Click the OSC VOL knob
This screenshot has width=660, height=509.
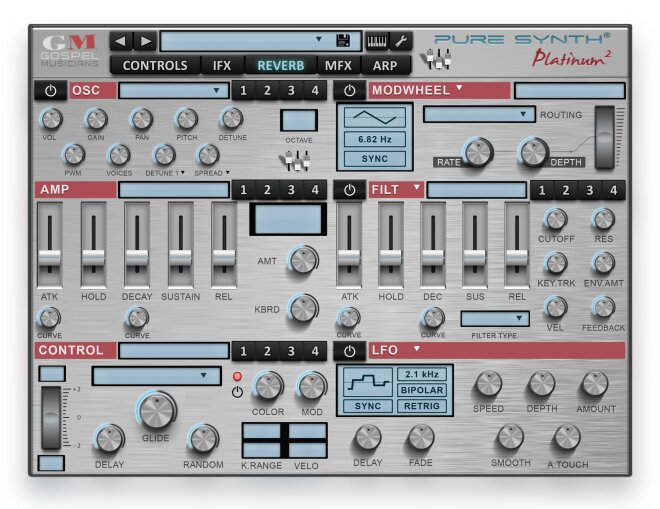point(51,119)
